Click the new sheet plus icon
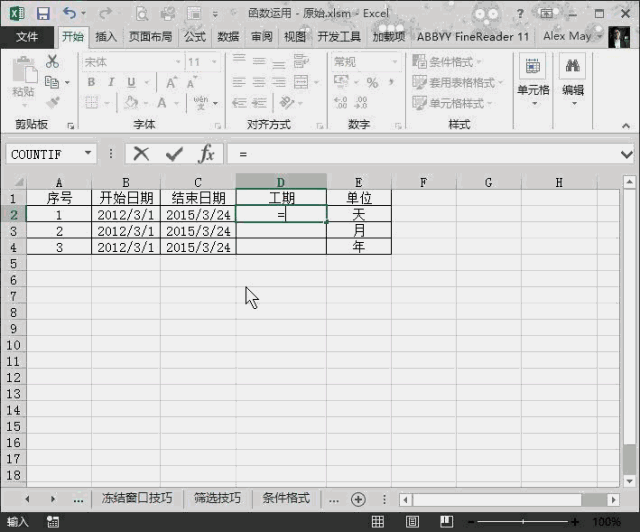This screenshot has width=640, height=532. point(358,499)
